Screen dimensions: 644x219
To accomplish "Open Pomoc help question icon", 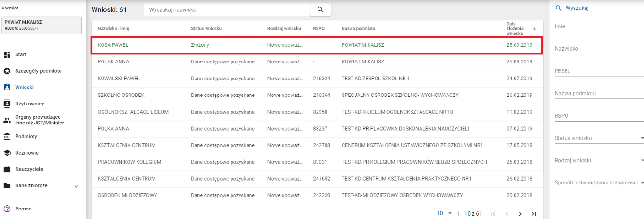I will (7, 209).
